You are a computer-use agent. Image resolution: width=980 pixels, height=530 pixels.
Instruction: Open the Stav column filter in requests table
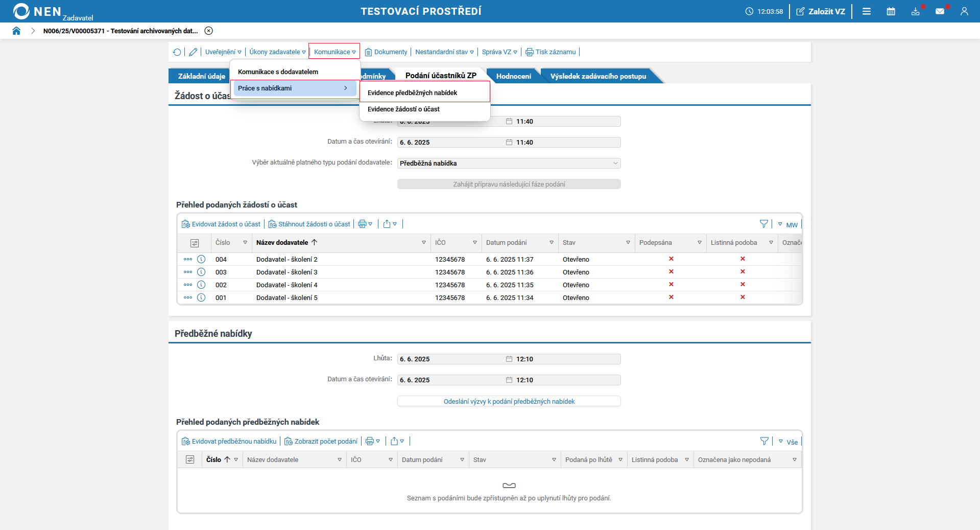coord(628,243)
